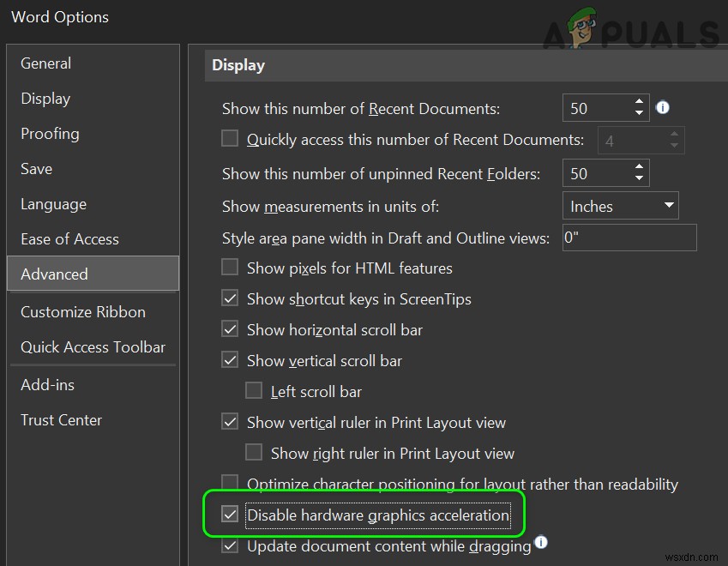Screen dimensions: 728x566
Task: Decrease unpinned Recent Folders with down arrow
Action: click(640, 178)
